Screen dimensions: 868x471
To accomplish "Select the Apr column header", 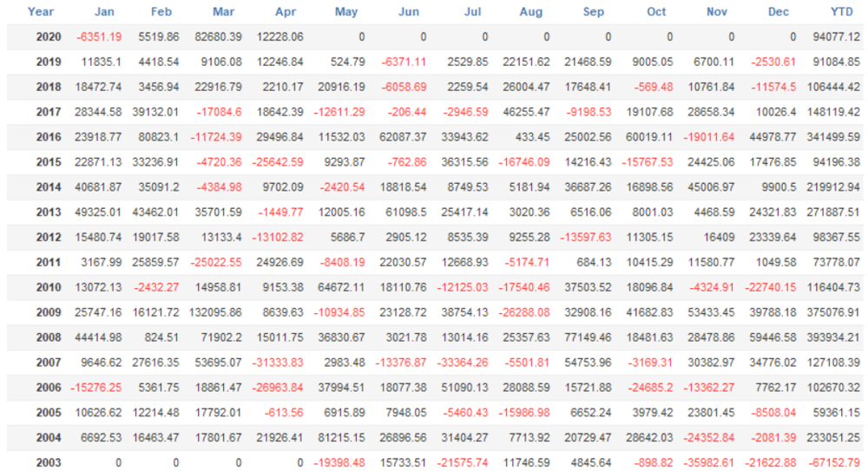I will [286, 12].
